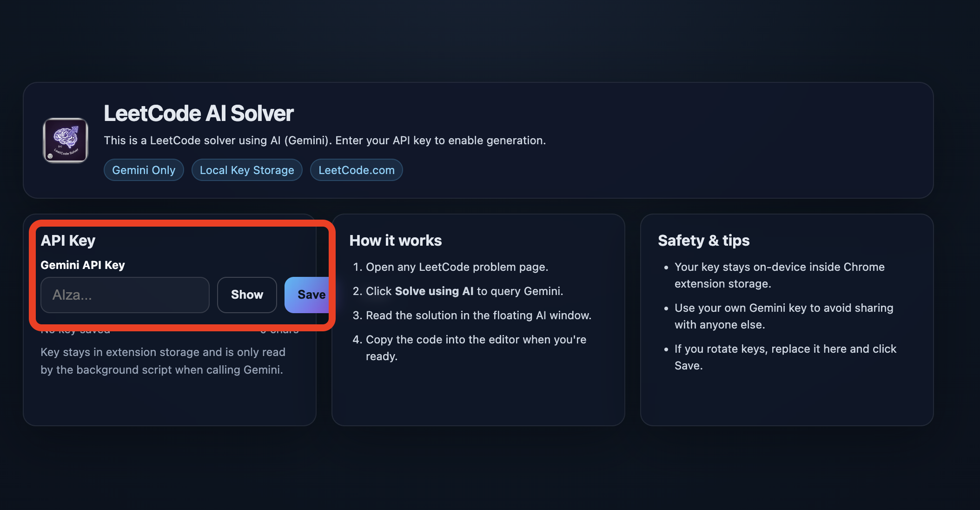Click the API Key section heading

[68, 241]
